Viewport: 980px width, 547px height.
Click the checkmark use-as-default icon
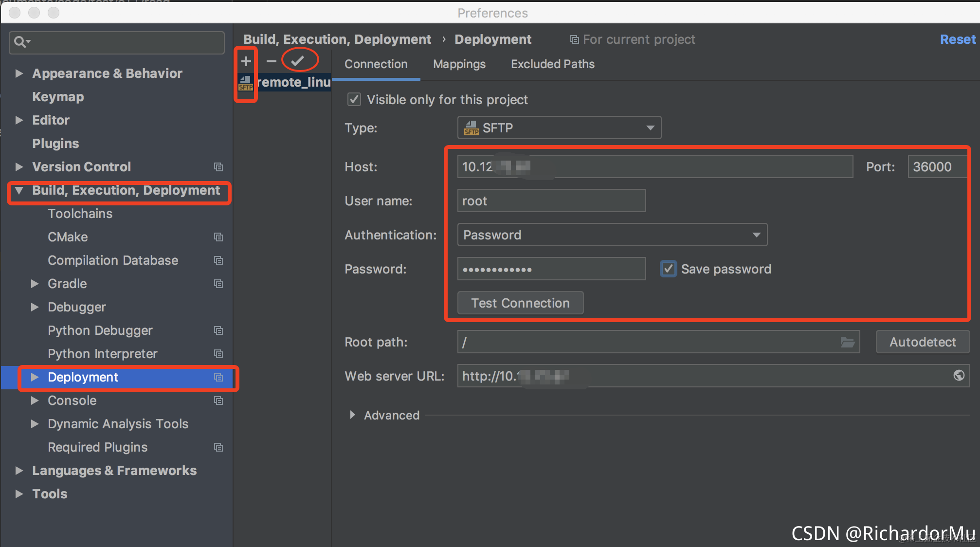[297, 61]
